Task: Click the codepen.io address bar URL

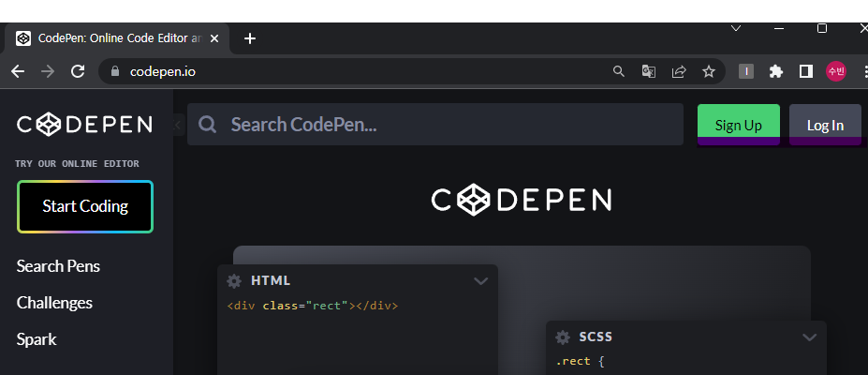Action: tap(163, 71)
